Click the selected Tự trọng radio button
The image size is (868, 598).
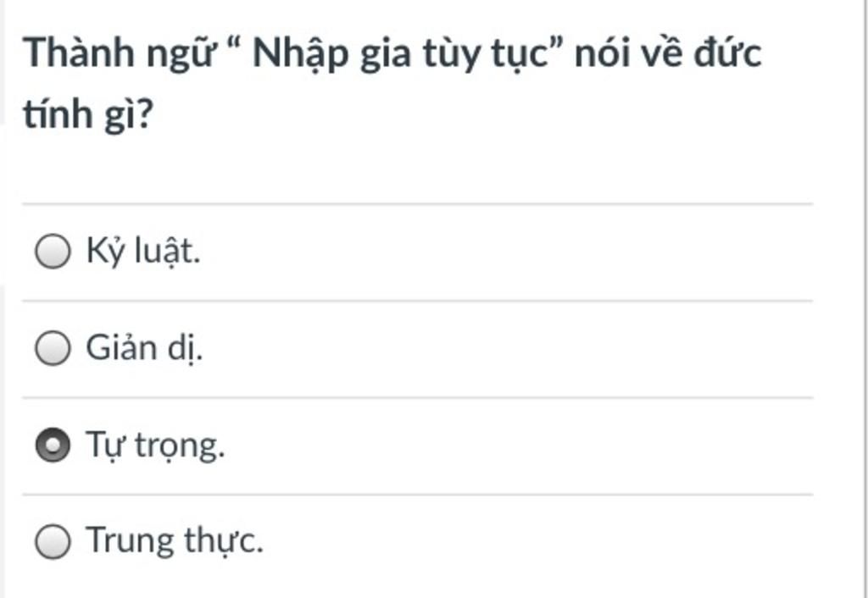tap(53, 446)
